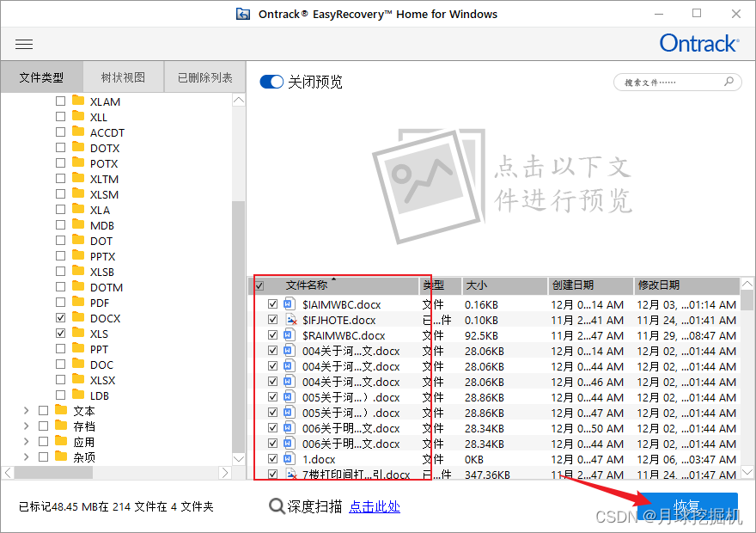Check the 文本 category checkbox
Screen dimensions: 756x533
[44, 410]
